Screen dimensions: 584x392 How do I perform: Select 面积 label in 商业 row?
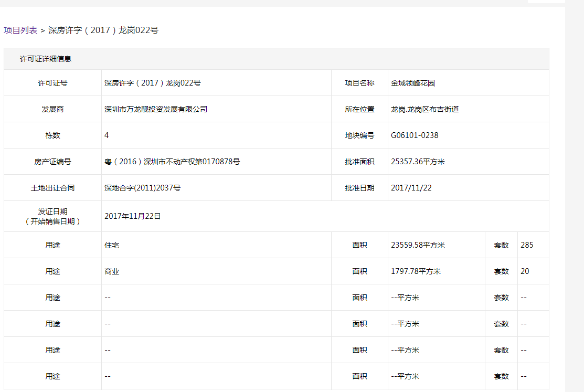[359, 271]
